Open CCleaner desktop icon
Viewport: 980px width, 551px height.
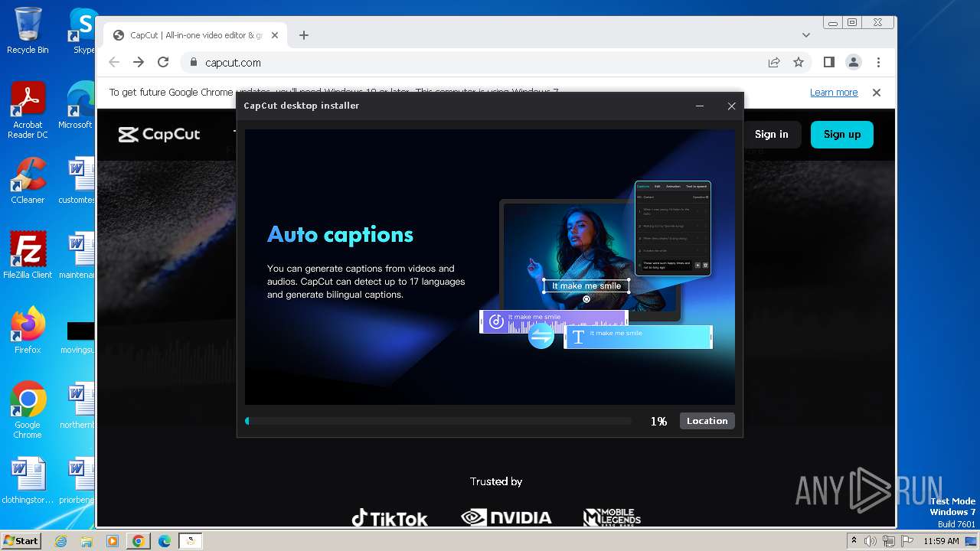28,181
